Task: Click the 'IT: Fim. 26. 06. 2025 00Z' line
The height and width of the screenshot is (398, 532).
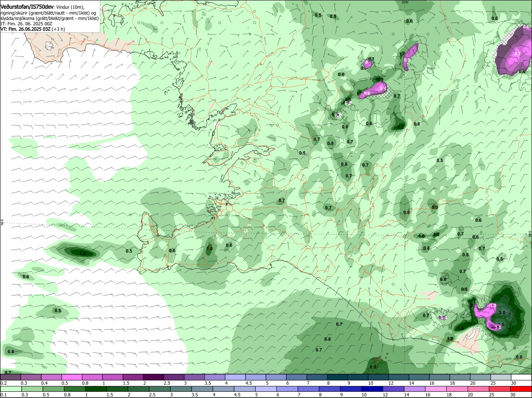Action: [26, 24]
